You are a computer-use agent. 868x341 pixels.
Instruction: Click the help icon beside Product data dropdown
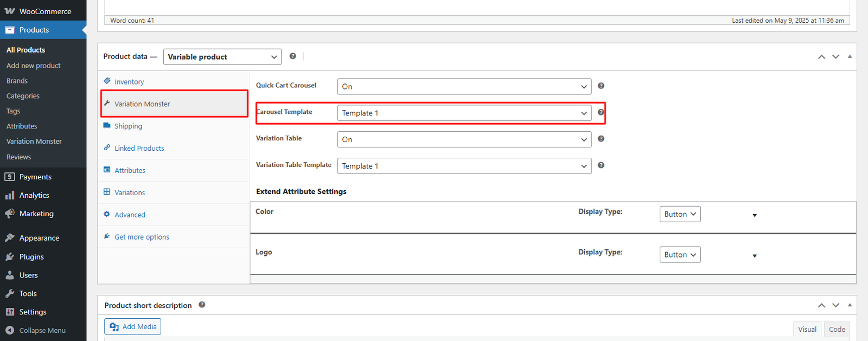click(x=292, y=56)
